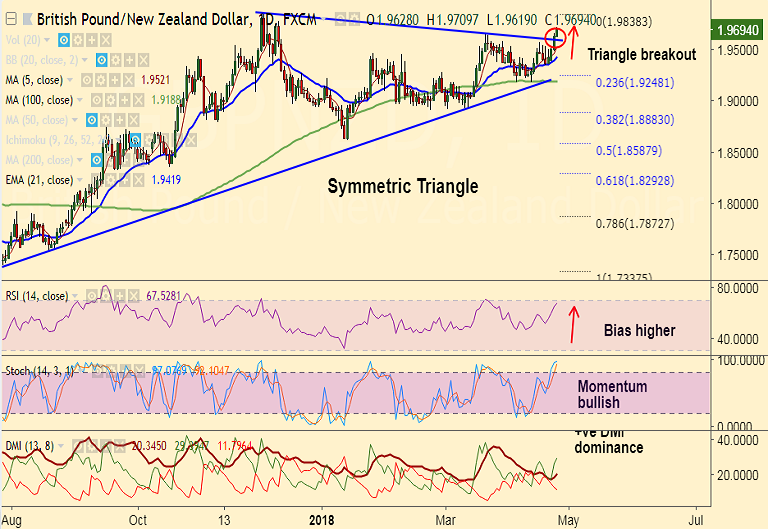768x531 pixels.
Task: Expand the BB (20, close, 2) dropdown arrow
Action: (85, 60)
